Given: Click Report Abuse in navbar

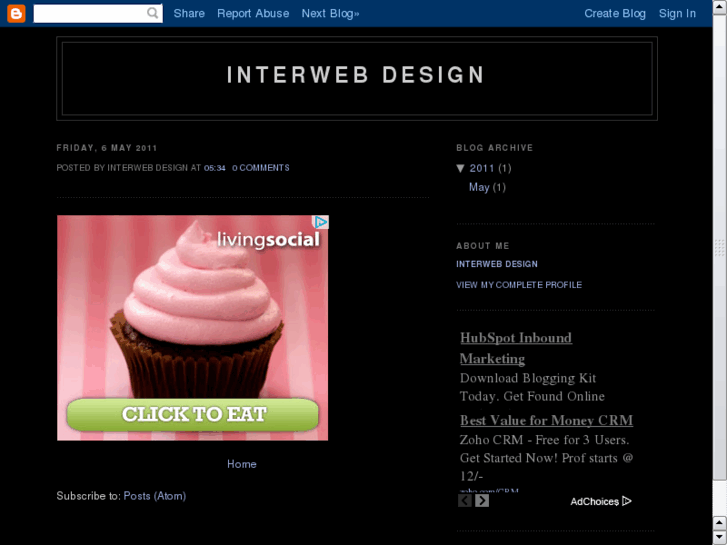Looking at the screenshot, I should click(x=253, y=13).
